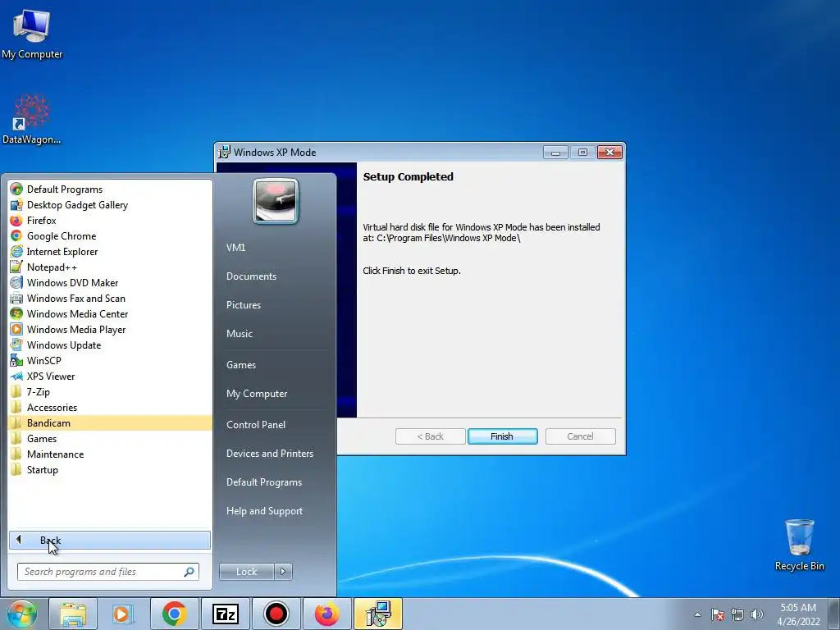This screenshot has width=840, height=630.
Task: Expand the 7-Zip folder
Action: pos(110,391)
